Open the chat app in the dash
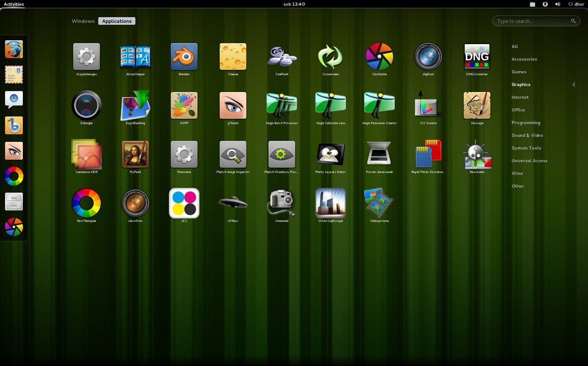Viewport: 588px width, 366px height. coord(14,99)
